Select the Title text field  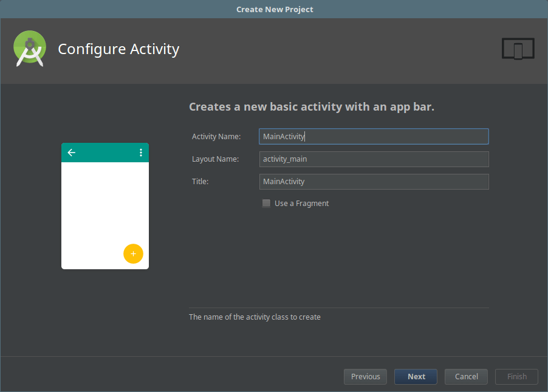pos(374,182)
